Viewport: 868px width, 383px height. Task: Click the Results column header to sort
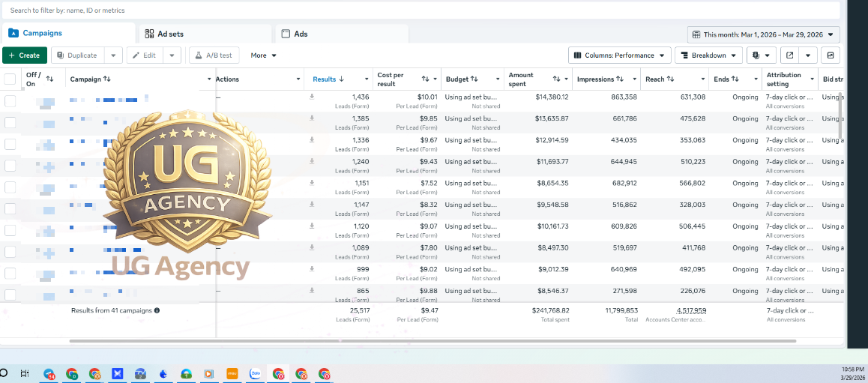[328, 79]
